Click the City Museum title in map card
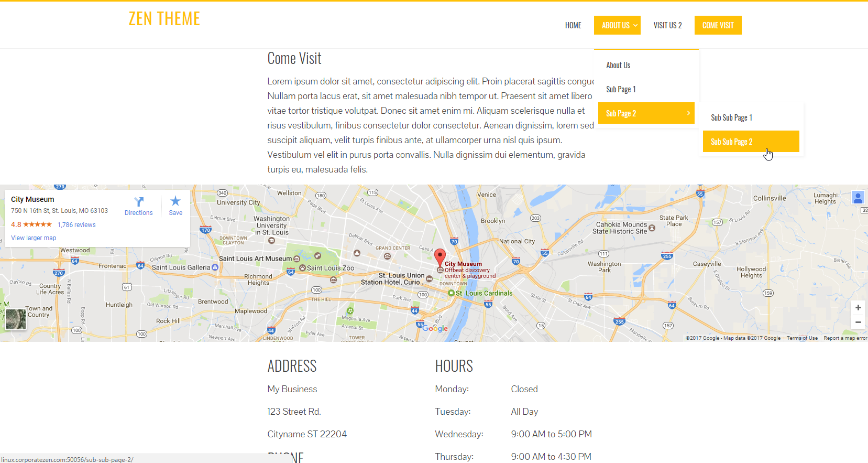 pyautogui.click(x=32, y=199)
